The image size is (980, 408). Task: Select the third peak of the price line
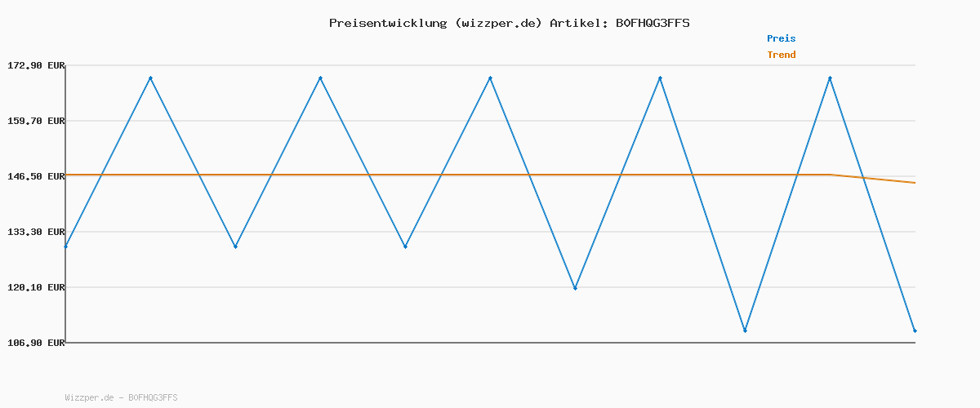coord(490,78)
